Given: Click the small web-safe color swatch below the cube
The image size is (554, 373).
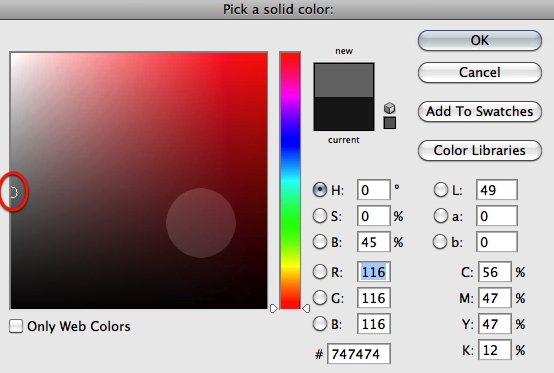Looking at the screenshot, I should 389,123.
